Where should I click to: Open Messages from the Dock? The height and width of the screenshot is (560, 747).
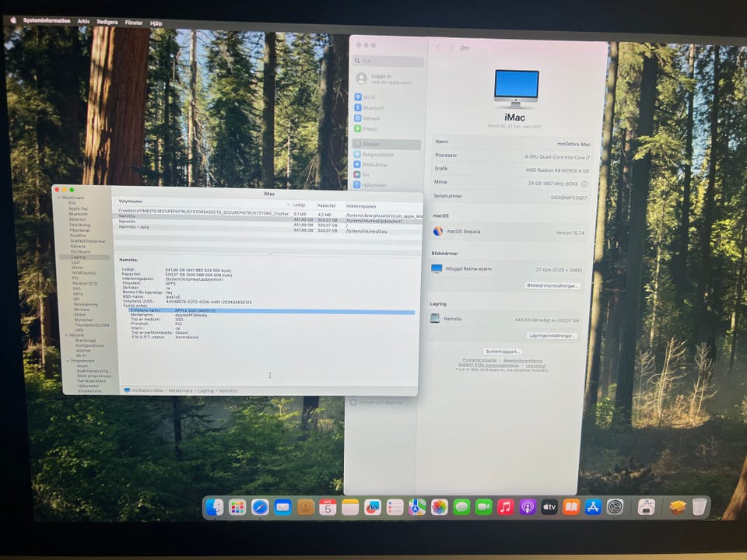(x=461, y=507)
